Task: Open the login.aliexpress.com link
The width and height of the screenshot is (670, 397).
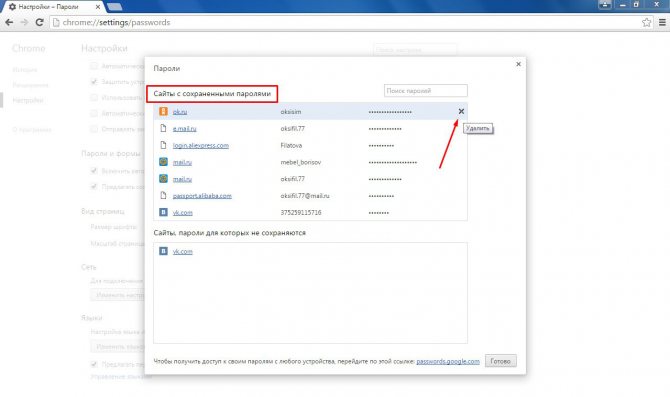Action: (200, 145)
